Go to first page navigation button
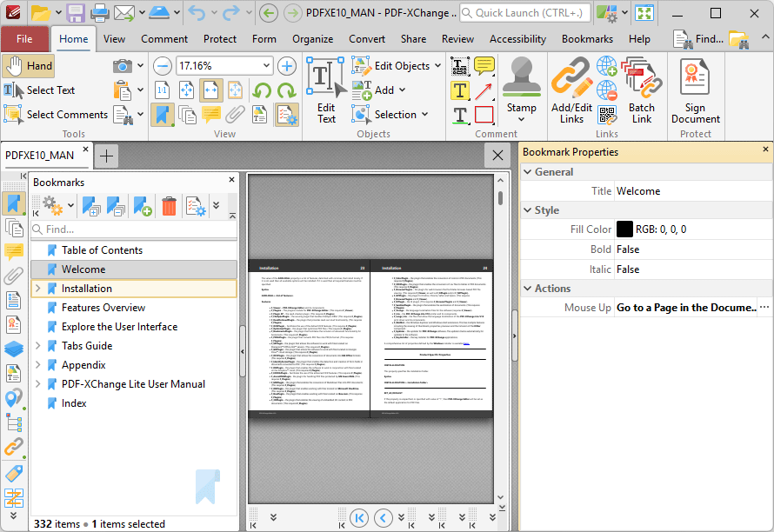This screenshot has width=774, height=532. coord(359,518)
